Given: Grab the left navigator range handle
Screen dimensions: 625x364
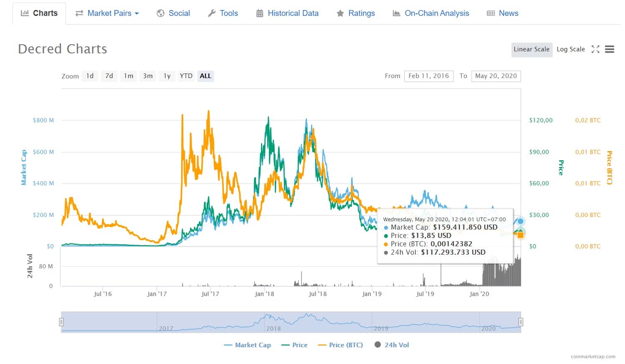Looking at the screenshot, I should [x=61, y=322].
